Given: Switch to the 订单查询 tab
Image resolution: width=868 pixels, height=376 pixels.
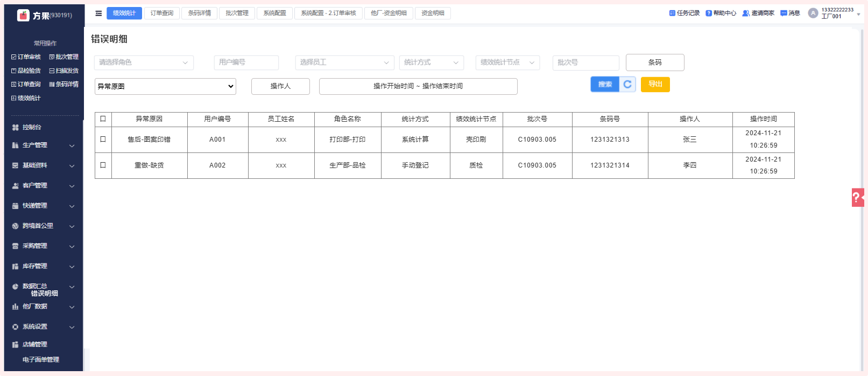Looking at the screenshot, I should (x=161, y=13).
